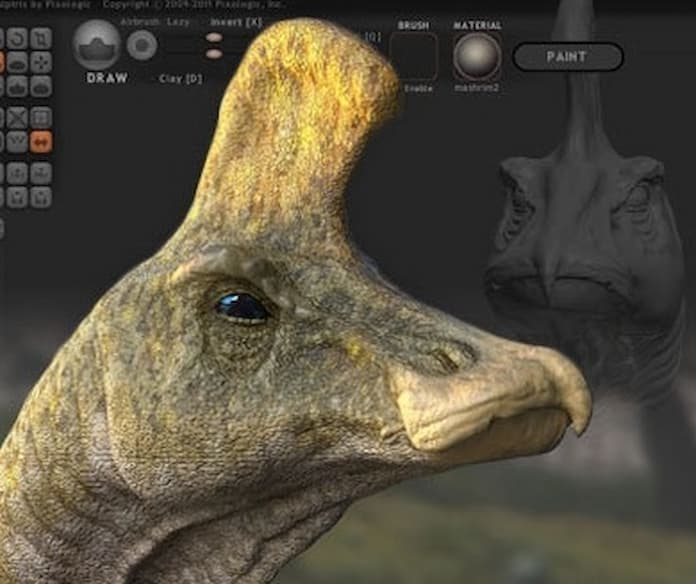Click the lower oval brush option
The height and width of the screenshot is (584, 696).
coord(214,54)
